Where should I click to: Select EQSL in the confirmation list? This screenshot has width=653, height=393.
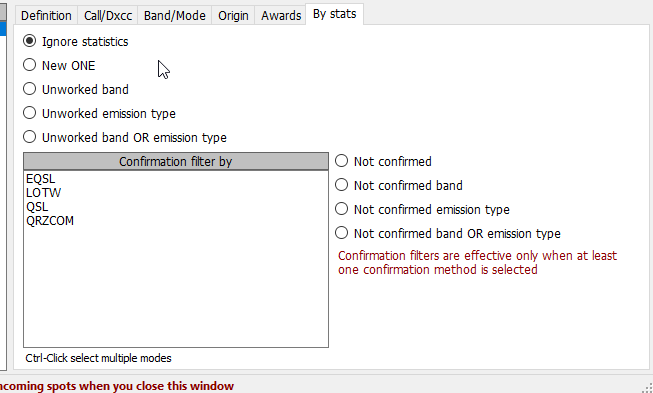point(40,179)
